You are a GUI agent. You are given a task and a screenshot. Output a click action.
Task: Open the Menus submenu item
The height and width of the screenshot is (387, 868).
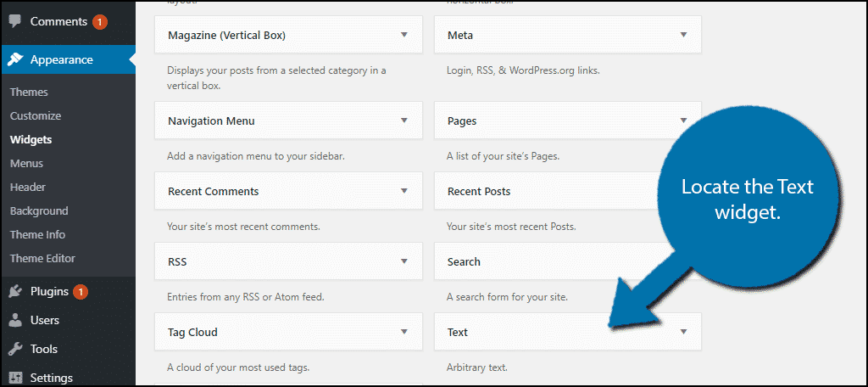(x=26, y=163)
